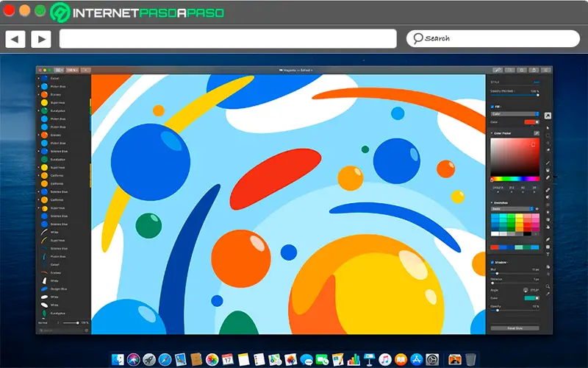Click the rightmost Pixelmator toolbar settings icon
Viewport: 588px width, 368px height.
click(546, 70)
